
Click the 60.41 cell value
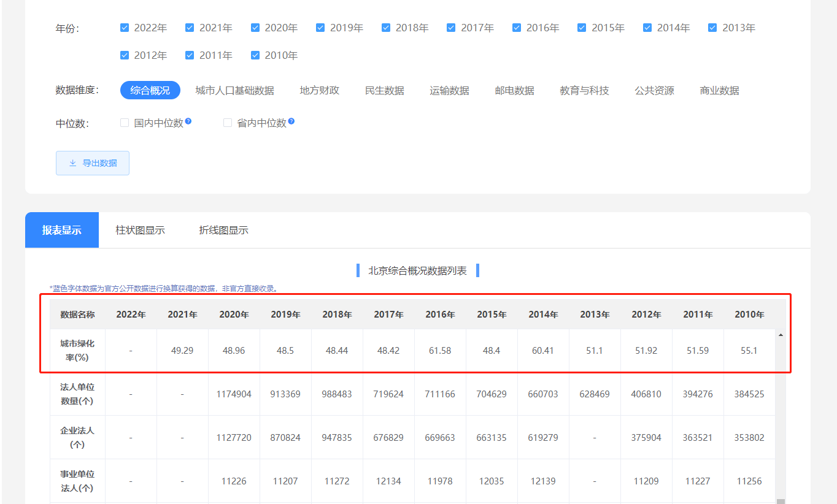544,351
